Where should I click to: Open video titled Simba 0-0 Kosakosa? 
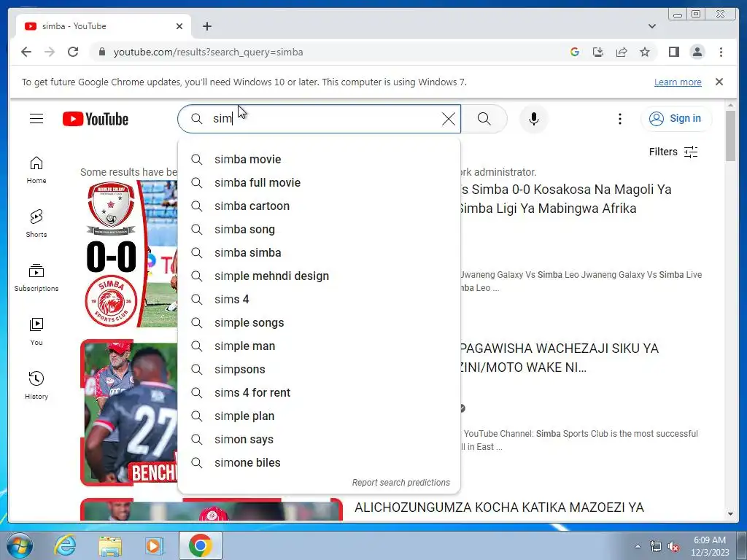(566, 198)
